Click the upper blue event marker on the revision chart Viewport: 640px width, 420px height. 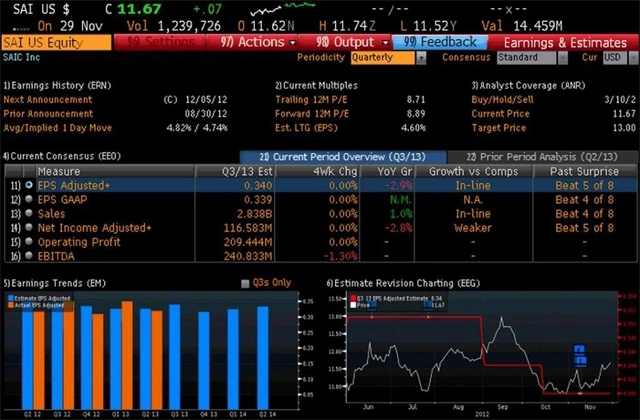[x=579, y=351]
